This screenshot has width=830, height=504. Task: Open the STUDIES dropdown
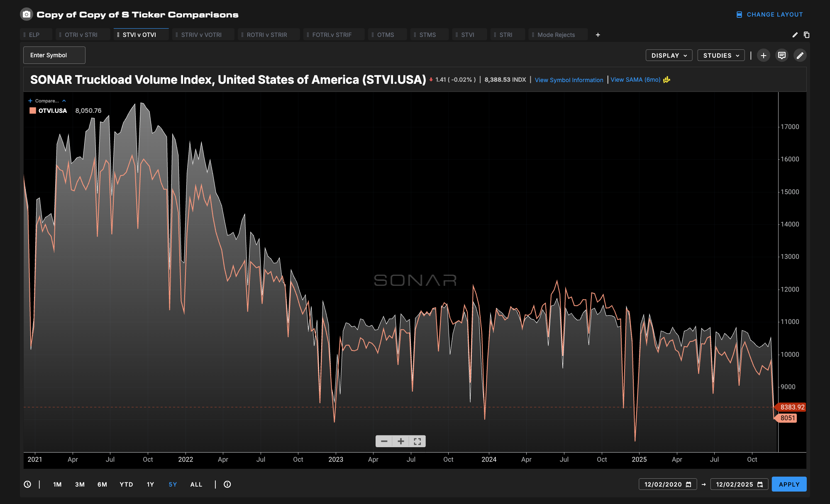tap(721, 56)
